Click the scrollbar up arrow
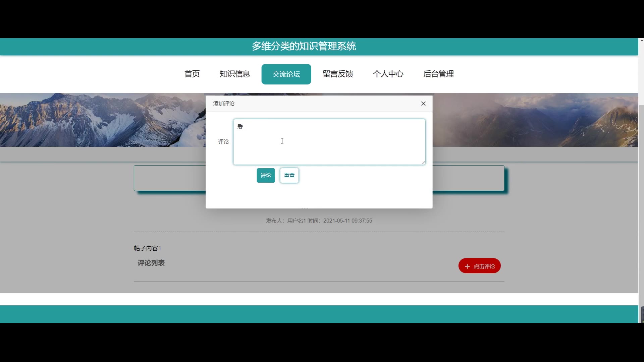 click(641, 41)
